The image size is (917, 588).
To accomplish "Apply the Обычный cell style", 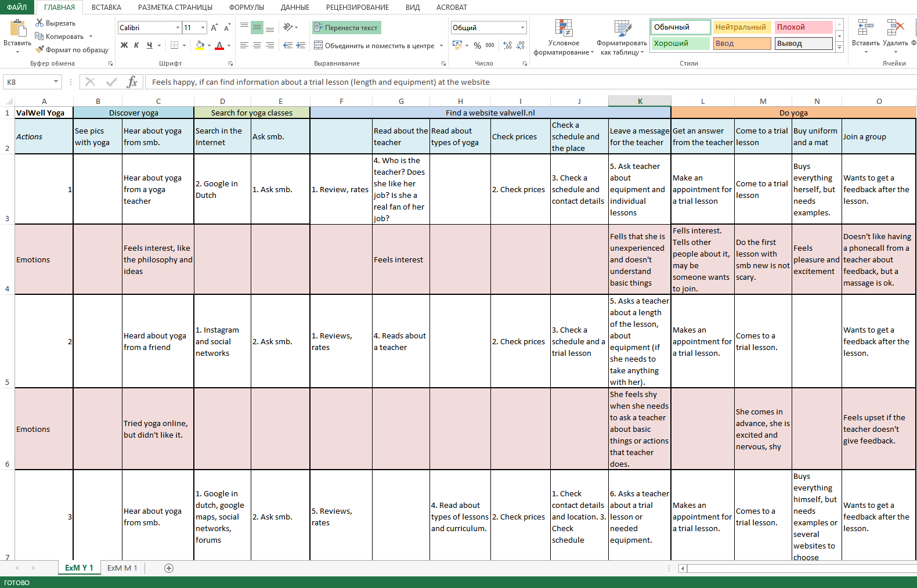I will coord(680,27).
